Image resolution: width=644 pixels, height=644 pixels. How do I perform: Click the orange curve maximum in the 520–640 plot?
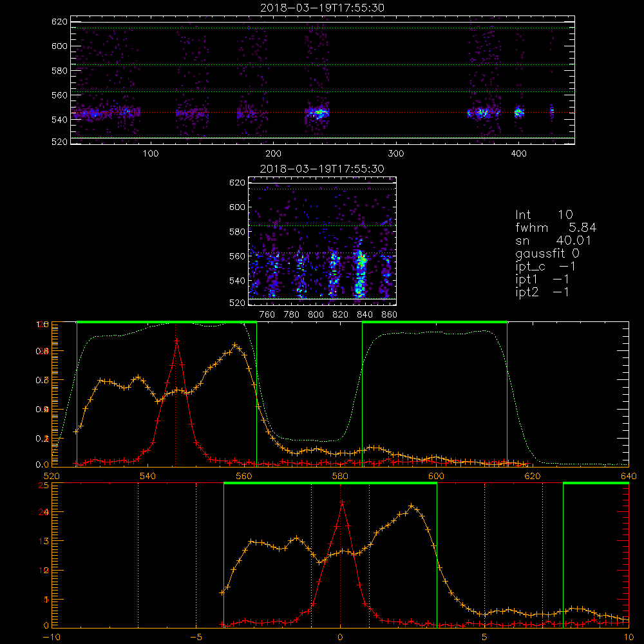tap(235, 345)
